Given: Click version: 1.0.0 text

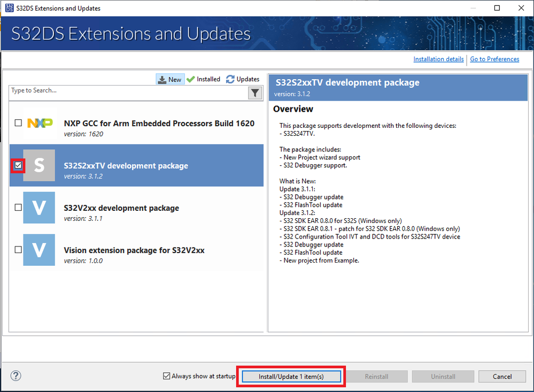Looking at the screenshot, I should [83, 261].
